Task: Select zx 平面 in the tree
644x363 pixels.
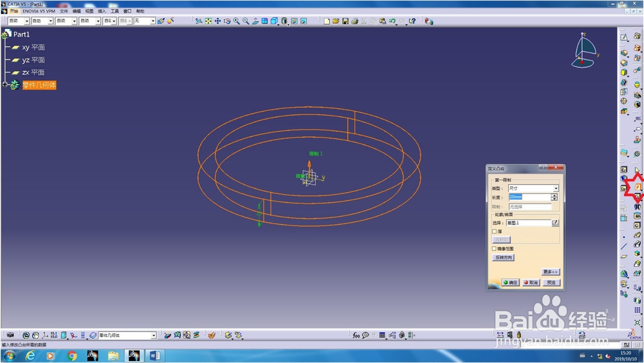Action: click(33, 72)
